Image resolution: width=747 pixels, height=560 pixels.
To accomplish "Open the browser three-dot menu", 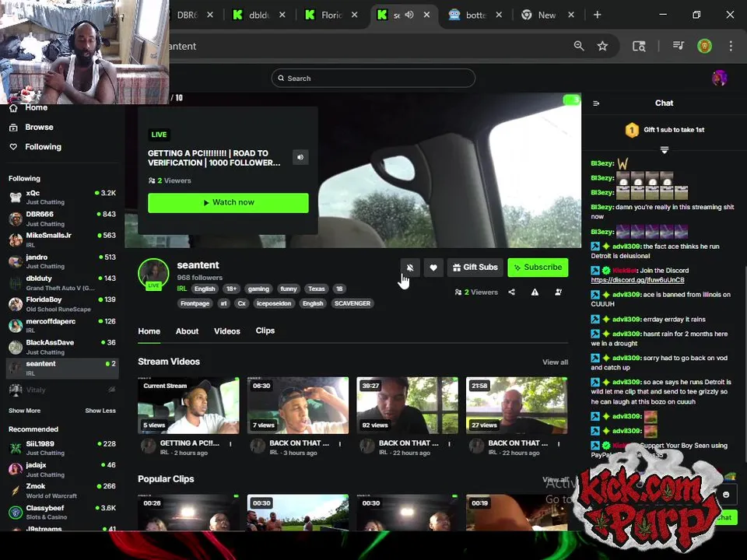I will point(731,46).
